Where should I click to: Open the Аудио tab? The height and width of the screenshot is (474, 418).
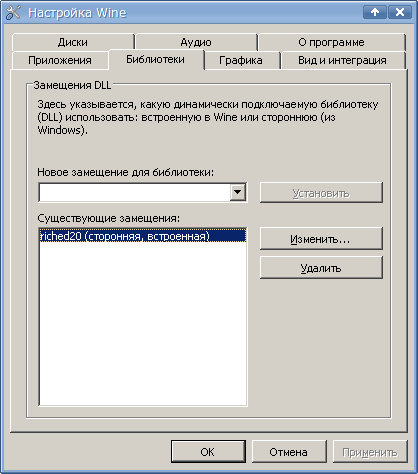[196, 42]
